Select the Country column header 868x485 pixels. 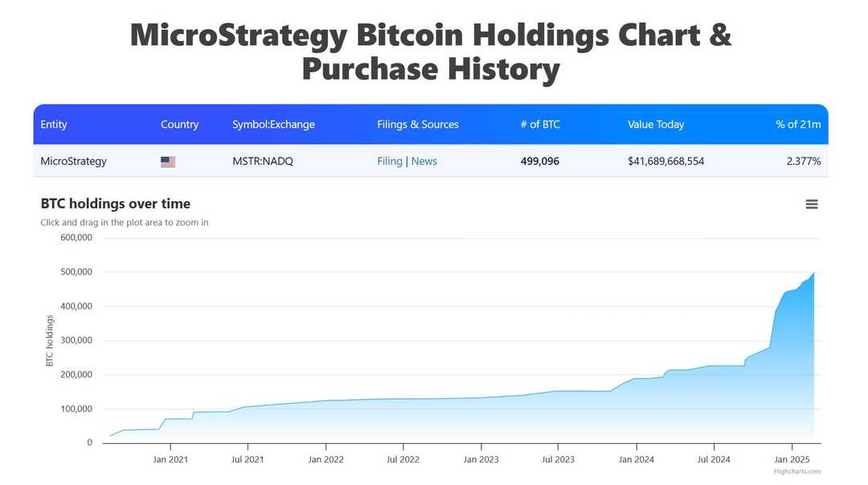[x=179, y=124]
